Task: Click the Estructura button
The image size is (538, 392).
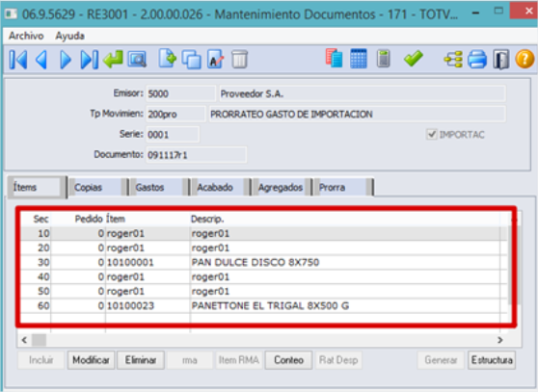Action: [x=492, y=360]
